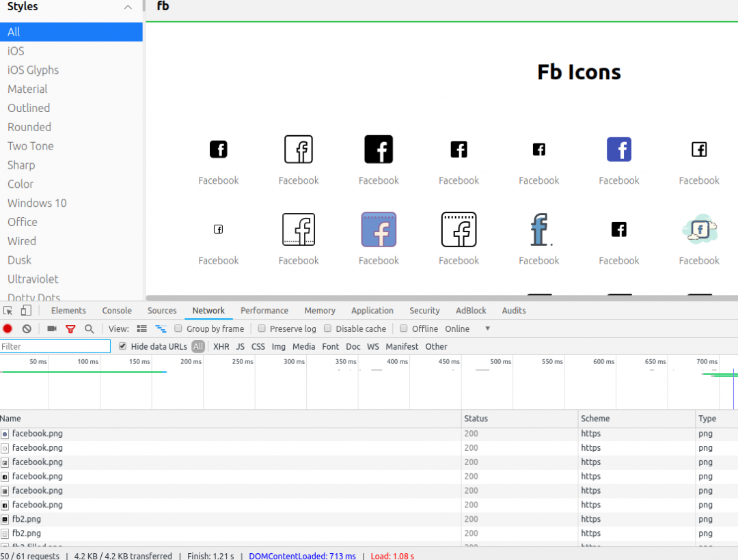The height and width of the screenshot is (560, 738).
Task: Sort requests by the Status column header
Action: pyautogui.click(x=476, y=419)
